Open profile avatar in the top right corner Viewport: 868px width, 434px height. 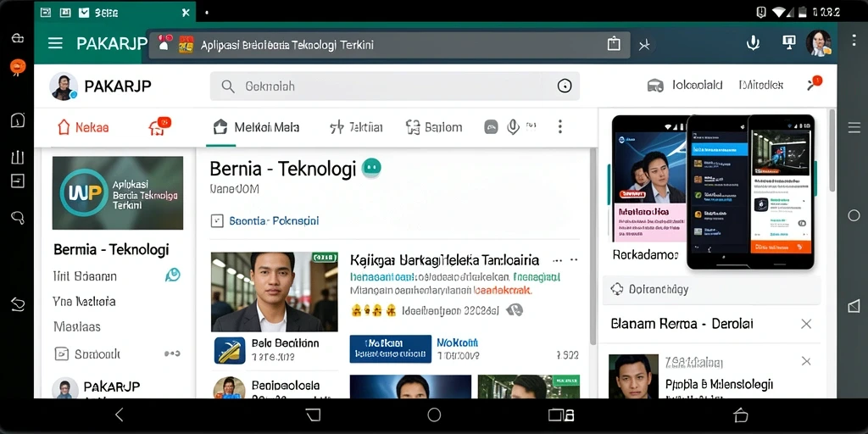(818, 43)
